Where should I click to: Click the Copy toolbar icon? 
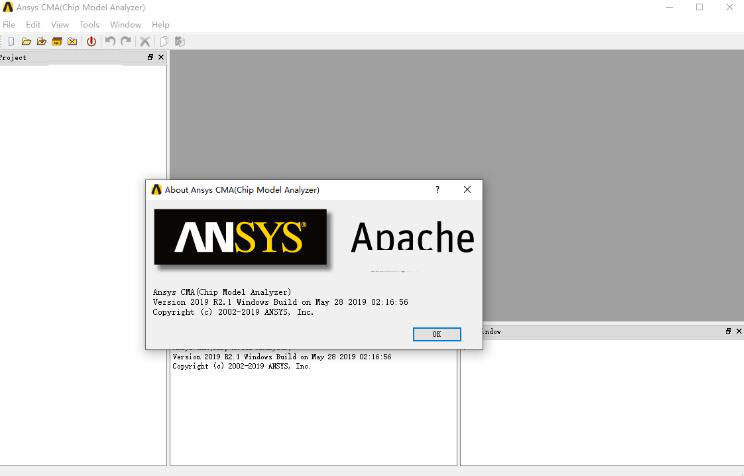(x=164, y=41)
